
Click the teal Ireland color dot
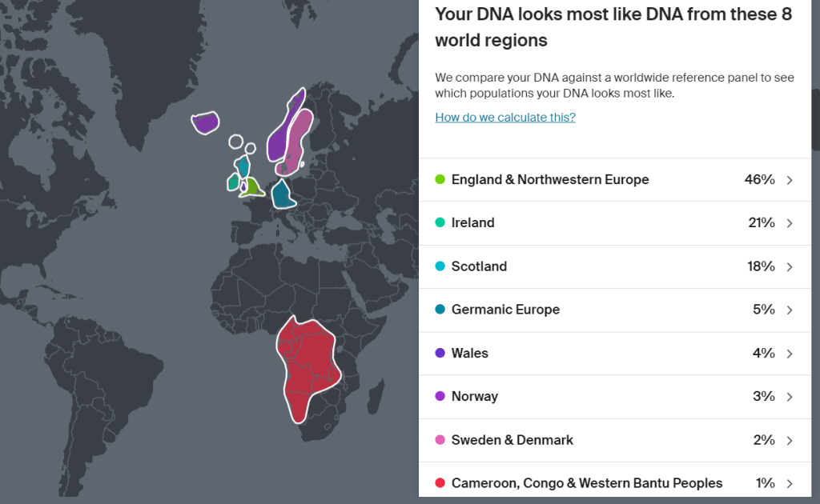tap(440, 223)
